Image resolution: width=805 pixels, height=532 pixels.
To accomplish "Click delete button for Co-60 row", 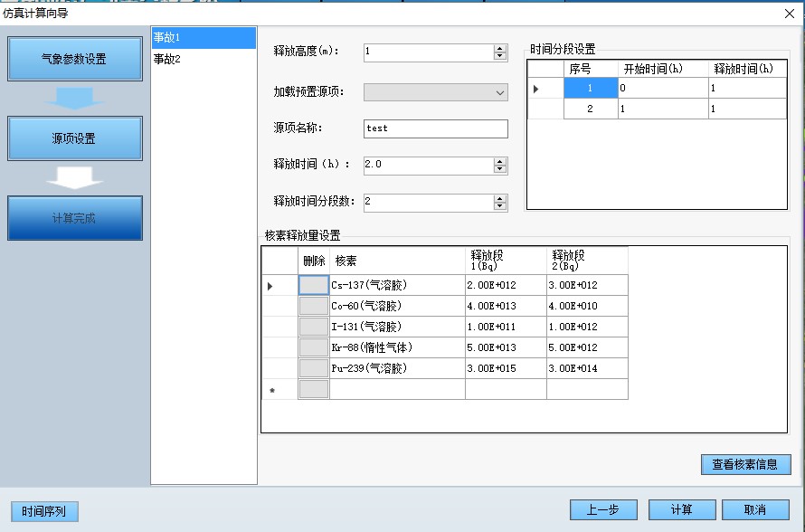I will pyautogui.click(x=314, y=306).
